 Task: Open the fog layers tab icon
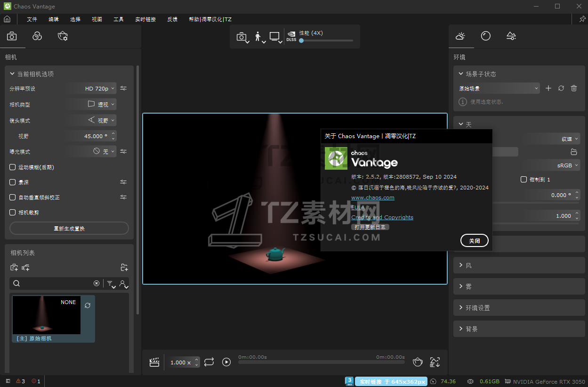[511, 36]
